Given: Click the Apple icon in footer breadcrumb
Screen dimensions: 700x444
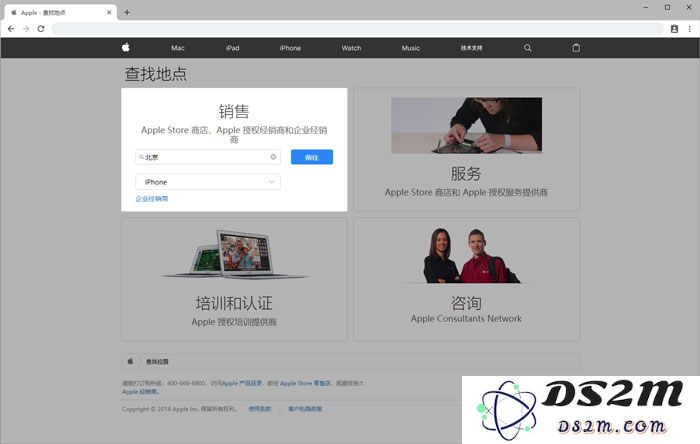Looking at the screenshot, I should tap(130, 361).
